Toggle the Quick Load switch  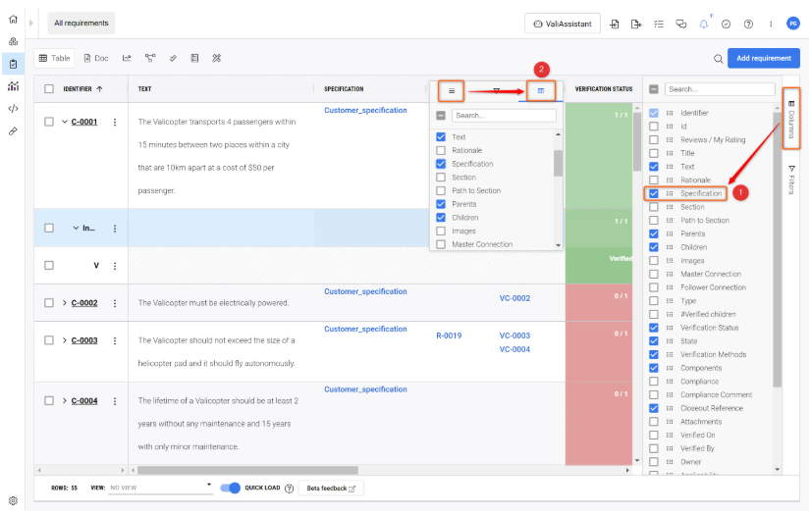[x=231, y=488]
